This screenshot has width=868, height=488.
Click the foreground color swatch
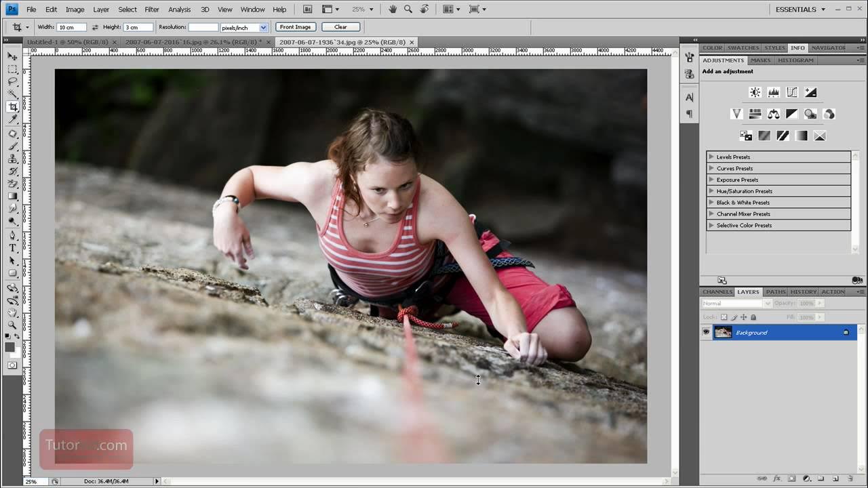10,347
